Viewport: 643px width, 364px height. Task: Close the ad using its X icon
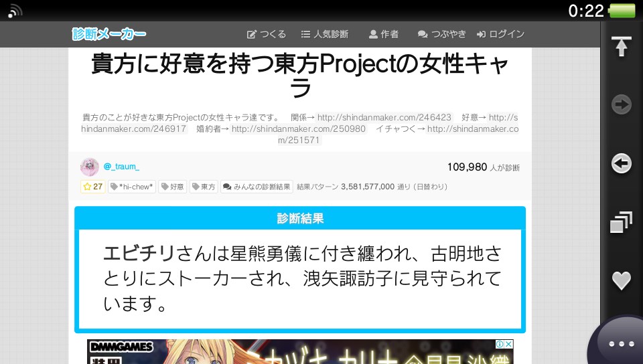pos(508,345)
